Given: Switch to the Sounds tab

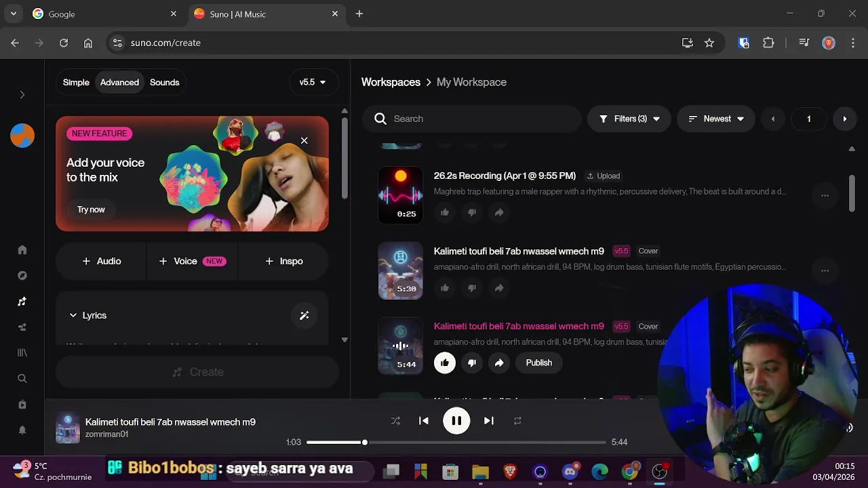Looking at the screenshot, I should click(x=165, y=82).
